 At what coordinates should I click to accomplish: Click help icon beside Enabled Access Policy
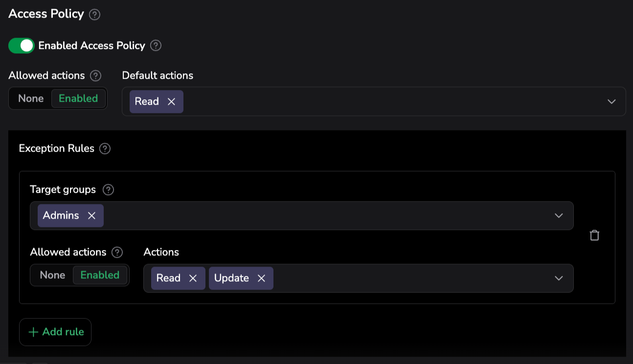pyautogui.click(x=156, y=45)
